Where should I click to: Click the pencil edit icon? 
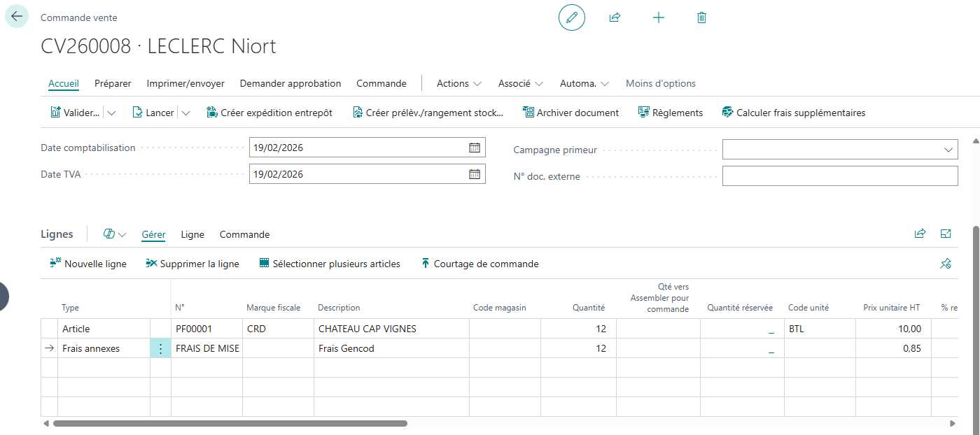pos(572,17)
